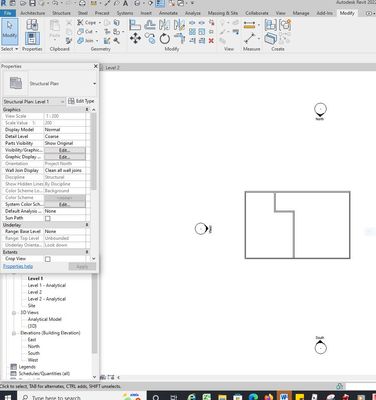The width and height of the screenshot is (376, 400).
Task: Click Visibility/Graphics Edit button
Action: (x=65, y=150)
